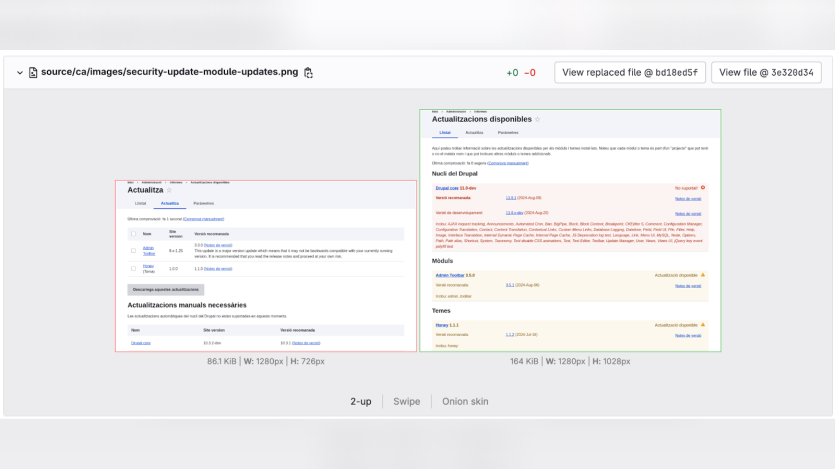Open the old replaced image thumbnail
The width and height of the screenshot is (835, 469).
[x=266, y=266]
